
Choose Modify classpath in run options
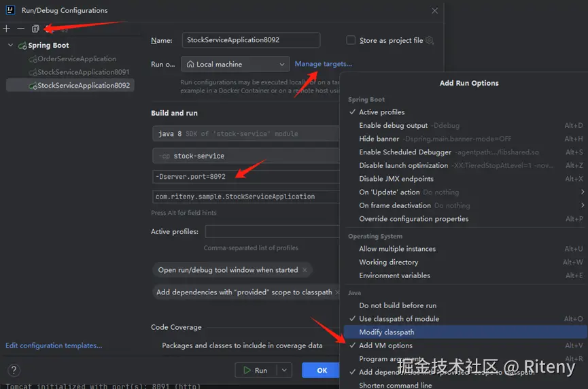[466, 332]
